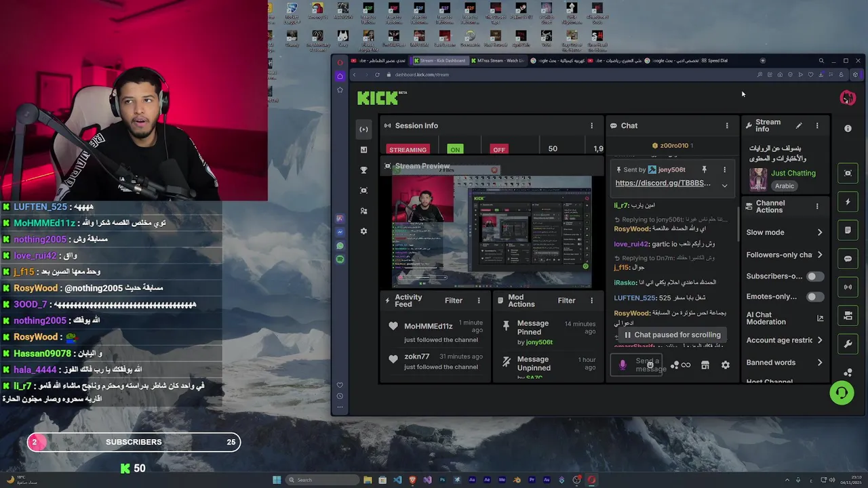Viewport: 868px width, 488px height.
Task: Expand Account age restriction settings
Action: coord(785,340)
